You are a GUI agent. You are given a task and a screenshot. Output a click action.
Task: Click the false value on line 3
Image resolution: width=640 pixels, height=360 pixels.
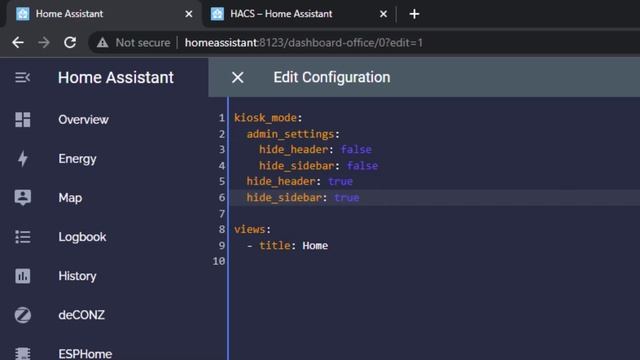pos(356,149)
